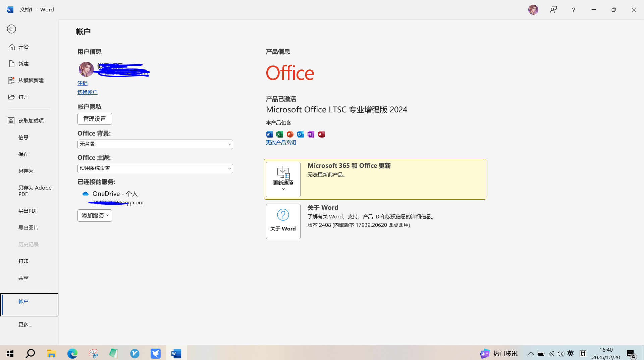Click the OneNote product icon

pos(311,134)
